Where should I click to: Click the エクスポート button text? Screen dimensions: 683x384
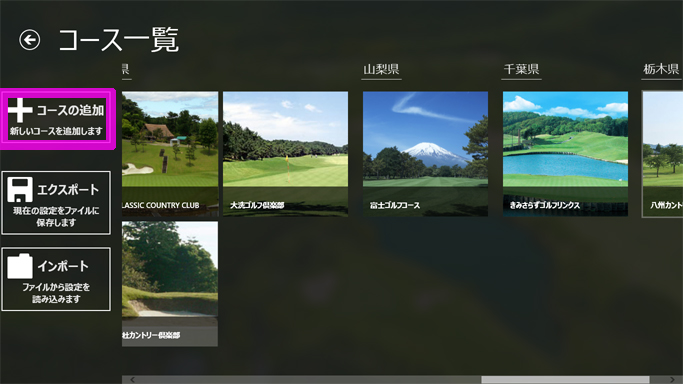tap(68, 189)
